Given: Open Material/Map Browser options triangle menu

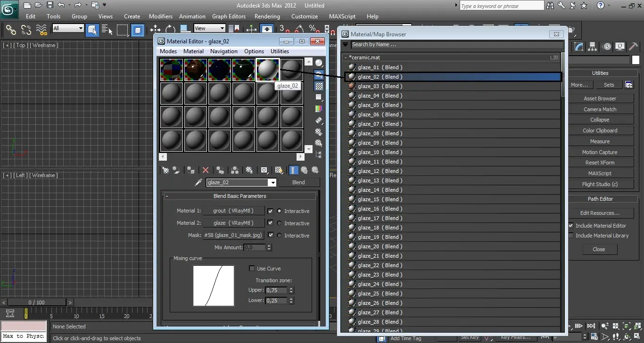Looking at the screenshot, I should (x=346, y=45).
